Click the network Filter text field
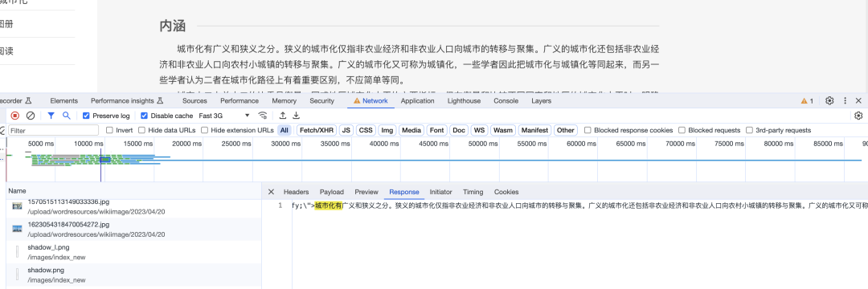The width and height of the screenshot is (868, 289). pyautogui.click(x=53, y=130)
